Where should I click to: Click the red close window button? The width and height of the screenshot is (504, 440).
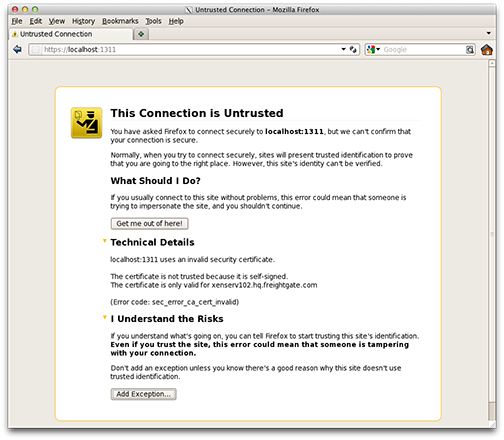coord(15,9)
